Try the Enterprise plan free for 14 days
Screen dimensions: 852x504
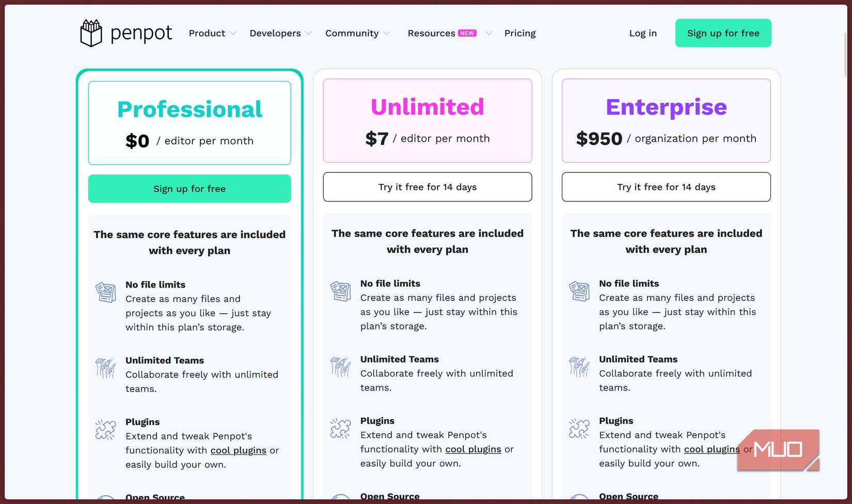pos(666,187)
